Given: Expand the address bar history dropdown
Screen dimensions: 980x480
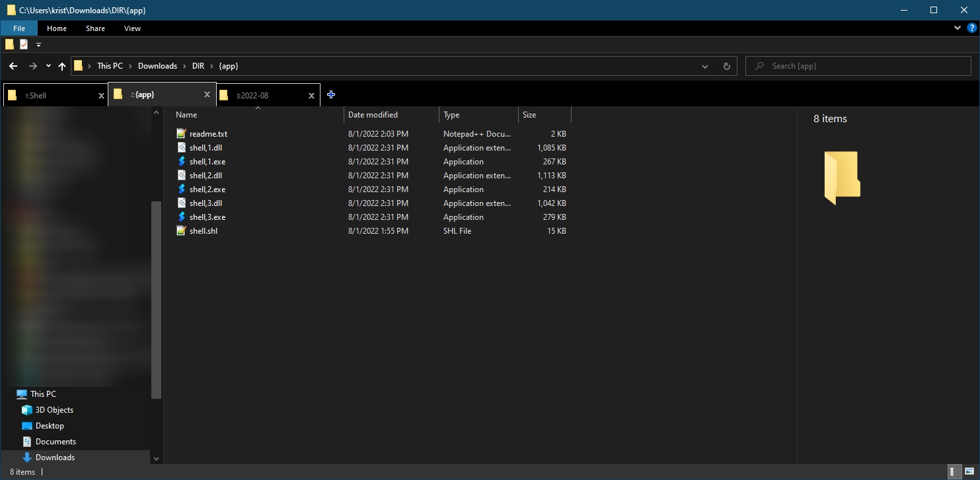Looking at the screenshot, I should [704, 65].
